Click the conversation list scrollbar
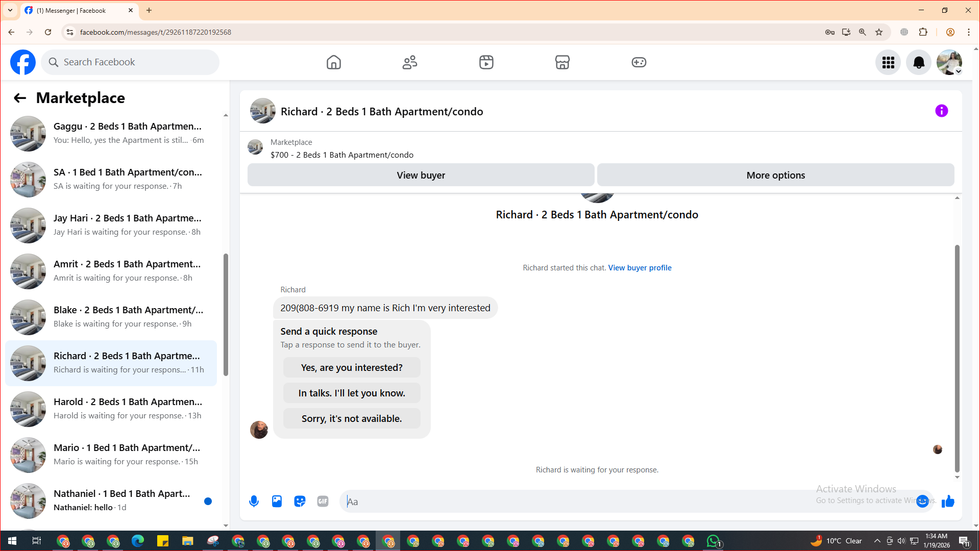 click(x=226, y=314)
